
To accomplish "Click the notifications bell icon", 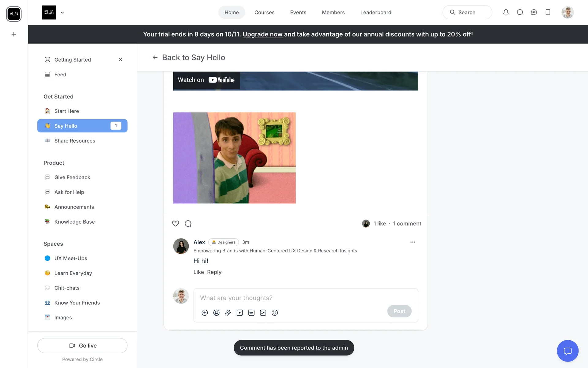I will tap(506, 12).
